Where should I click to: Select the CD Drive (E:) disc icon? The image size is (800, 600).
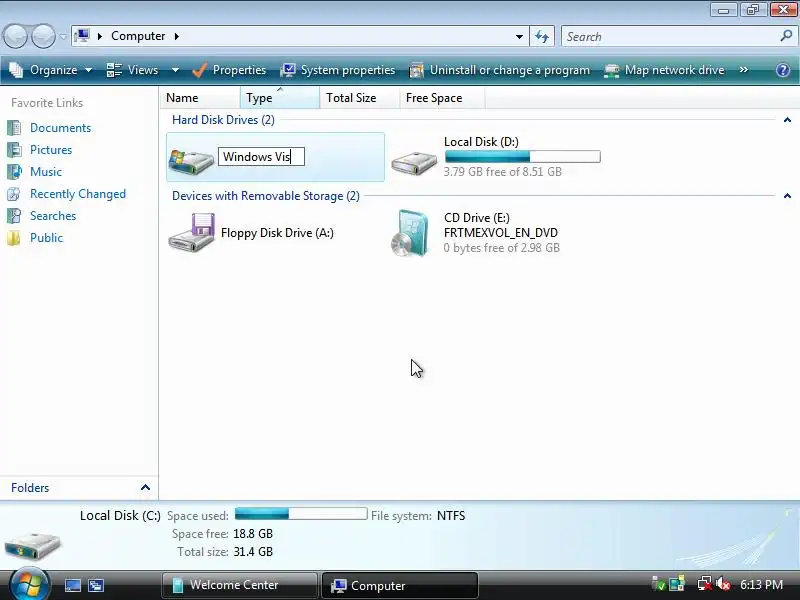point(410,233)
